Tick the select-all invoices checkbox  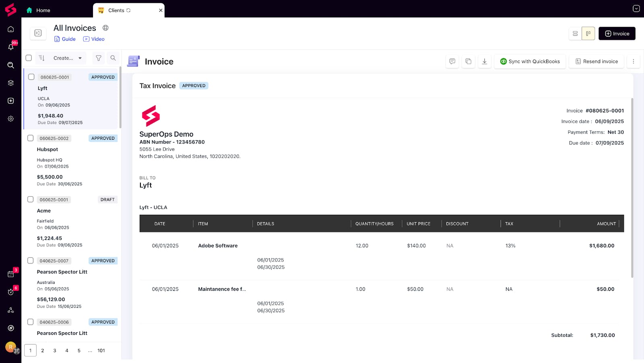[29, 58]
